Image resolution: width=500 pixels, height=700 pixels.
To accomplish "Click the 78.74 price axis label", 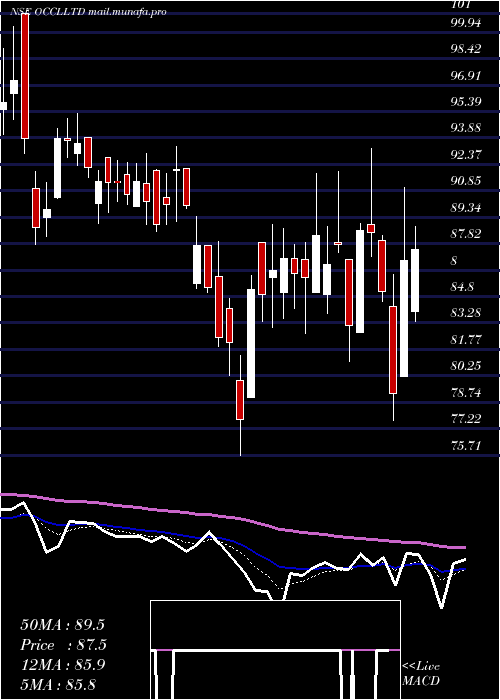I will click(466, 393).
